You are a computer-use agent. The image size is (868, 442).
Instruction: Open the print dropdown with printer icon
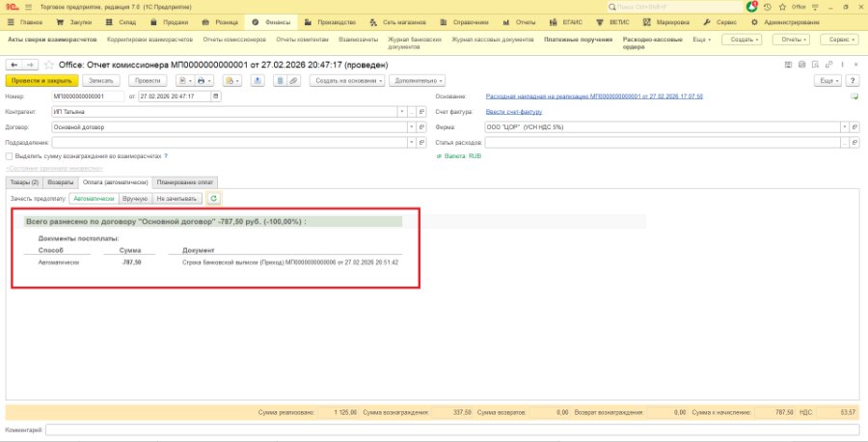coord(203,81)
